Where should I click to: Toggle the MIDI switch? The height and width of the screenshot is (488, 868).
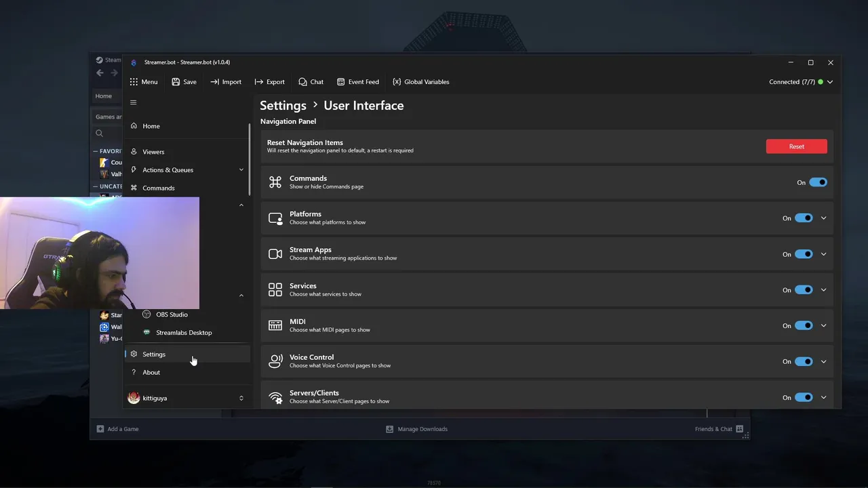coord(804,325)
